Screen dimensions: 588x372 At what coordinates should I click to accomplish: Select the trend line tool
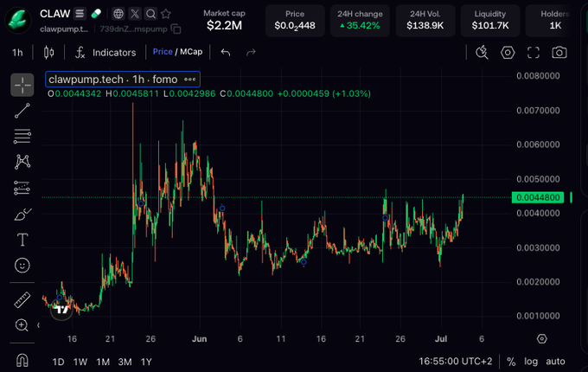[22, 111]
